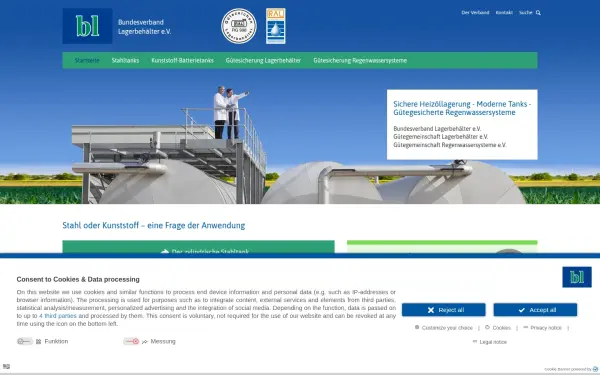Toggle the Messung cookie switch
The image size is (600, 375).
[131, 341]
